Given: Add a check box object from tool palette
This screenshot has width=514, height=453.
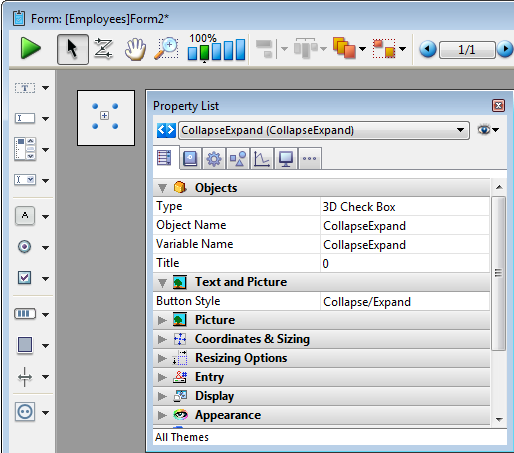Looking at the screenshot, I should (25, 278).
